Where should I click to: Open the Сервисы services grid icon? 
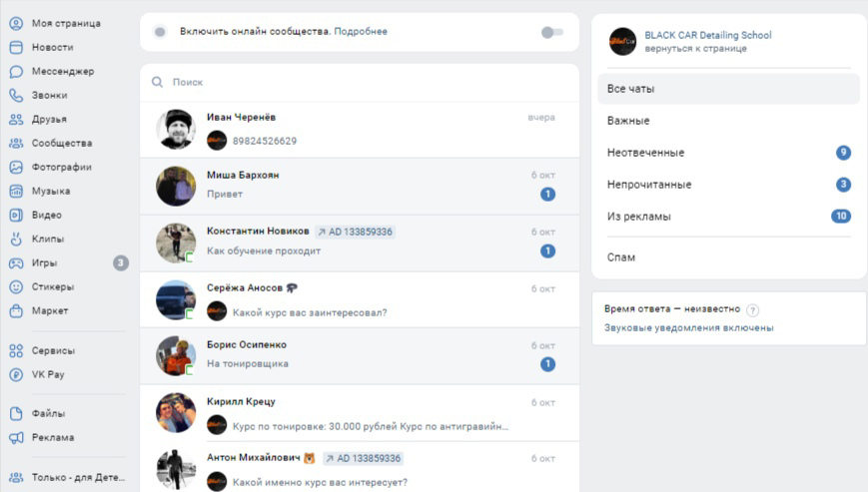coord(16,350)
